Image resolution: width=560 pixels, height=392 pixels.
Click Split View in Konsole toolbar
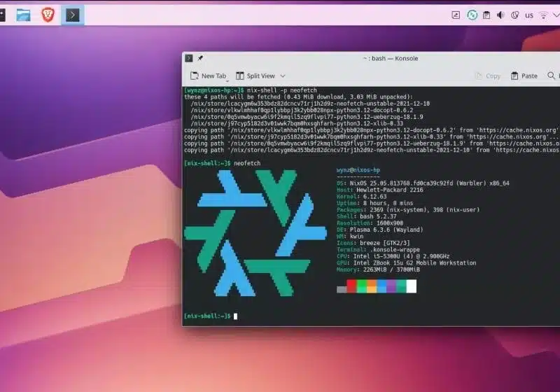pyautogui.click(x=255, y=76)
